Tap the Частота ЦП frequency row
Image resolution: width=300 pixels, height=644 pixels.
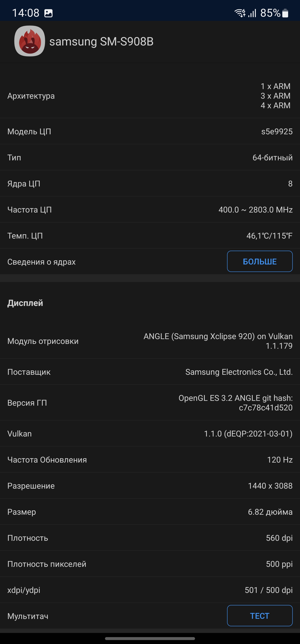pyautogui.click(x=150, y=210)
